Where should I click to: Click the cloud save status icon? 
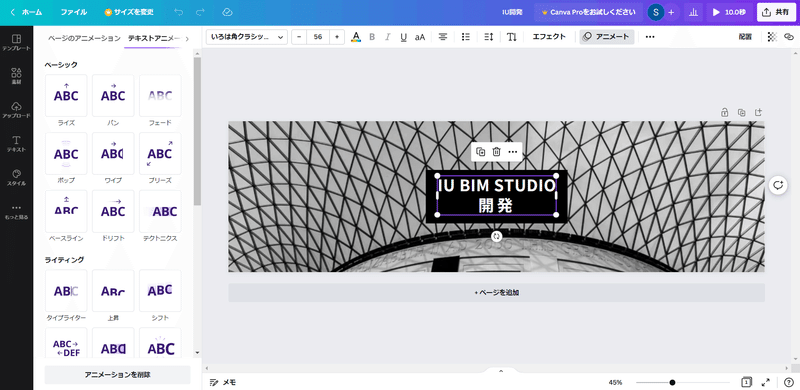pyautogui.click(x=228, y=12)
